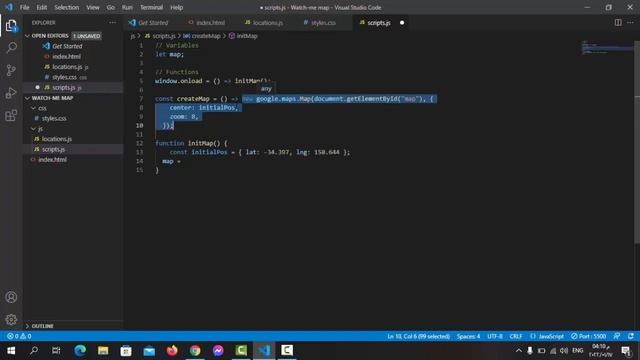The width and height of the screenshot is (640, 360).
Task: Open the Explorer view in activity bar
Action: point(11,26)
